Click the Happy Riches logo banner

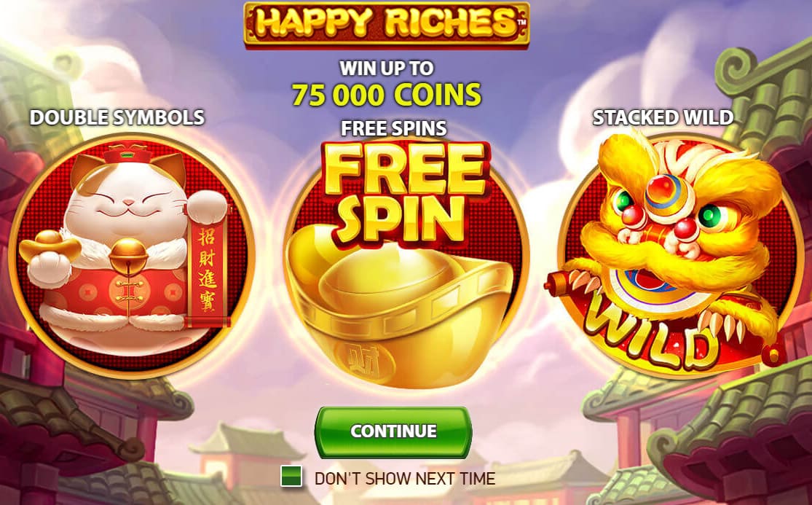tap(386, 24)
